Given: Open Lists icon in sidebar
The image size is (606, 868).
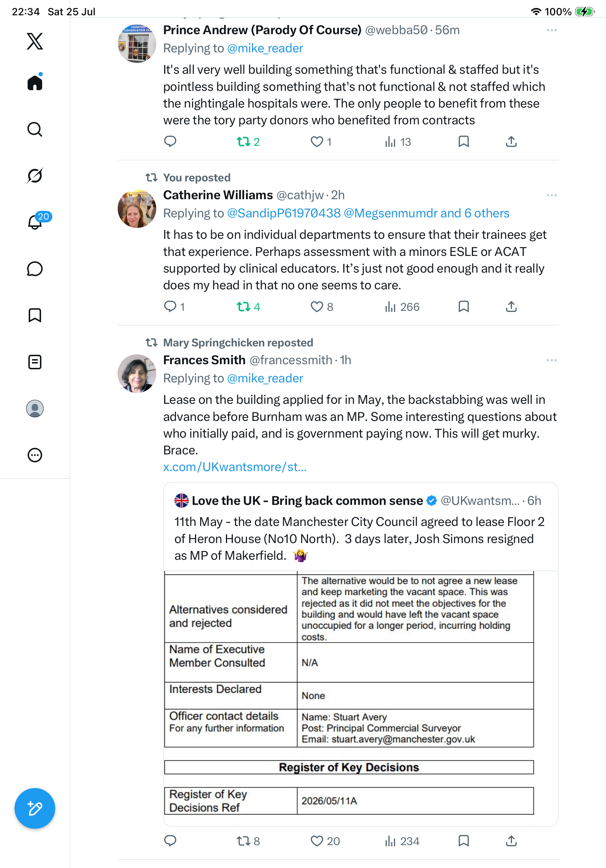Looking at the screenshot, I should 35,362.
